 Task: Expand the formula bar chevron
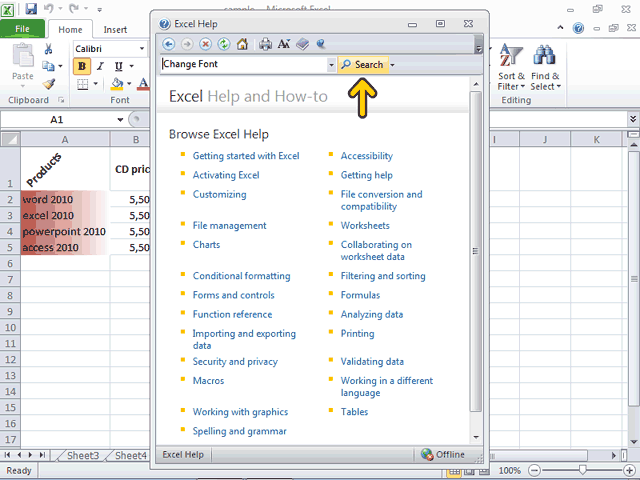click(633, 119)
